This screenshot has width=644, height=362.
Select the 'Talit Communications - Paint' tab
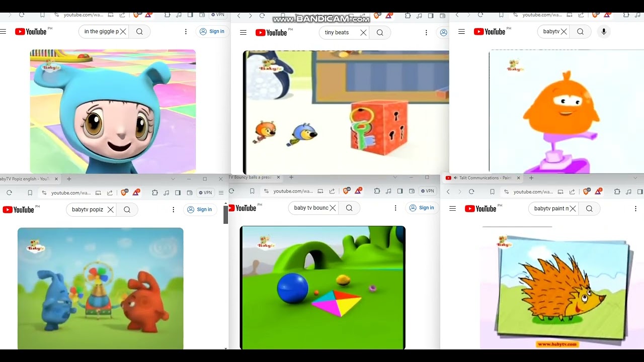tap(482, 178)
